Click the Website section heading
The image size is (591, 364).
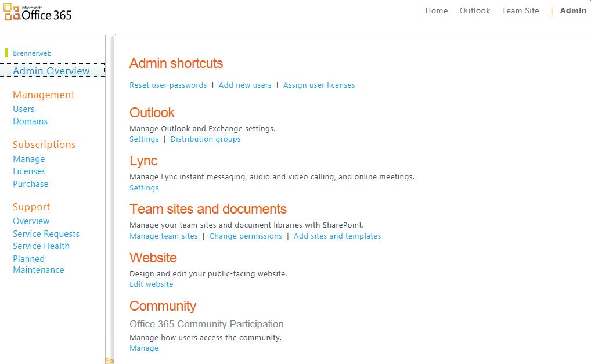[153, 258]
